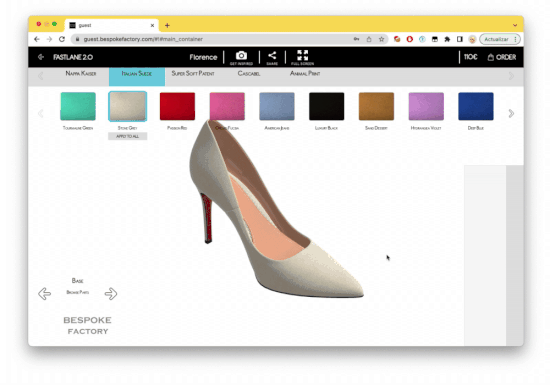Viewport: 550px width, 385px height.
Task: Click the Apply To All button
Action: pos(128,136)
